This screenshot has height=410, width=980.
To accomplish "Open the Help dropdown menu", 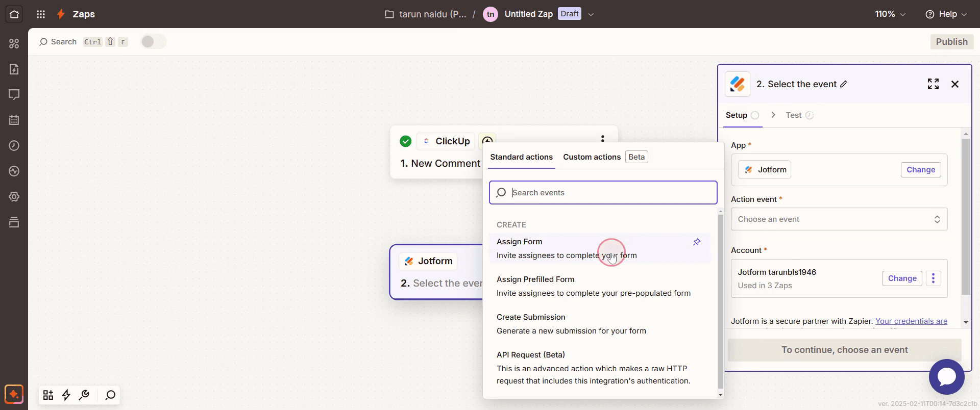I will point(946,14).
